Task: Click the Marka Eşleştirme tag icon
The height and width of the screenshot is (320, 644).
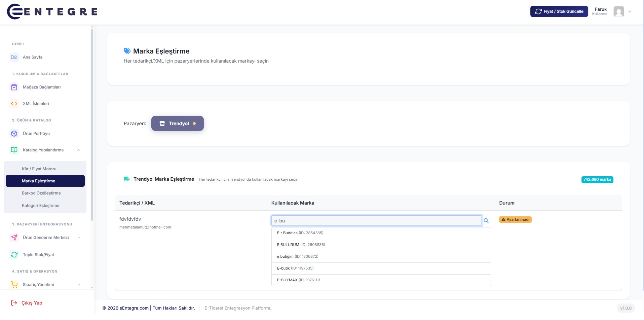Action: pos(127,51)
